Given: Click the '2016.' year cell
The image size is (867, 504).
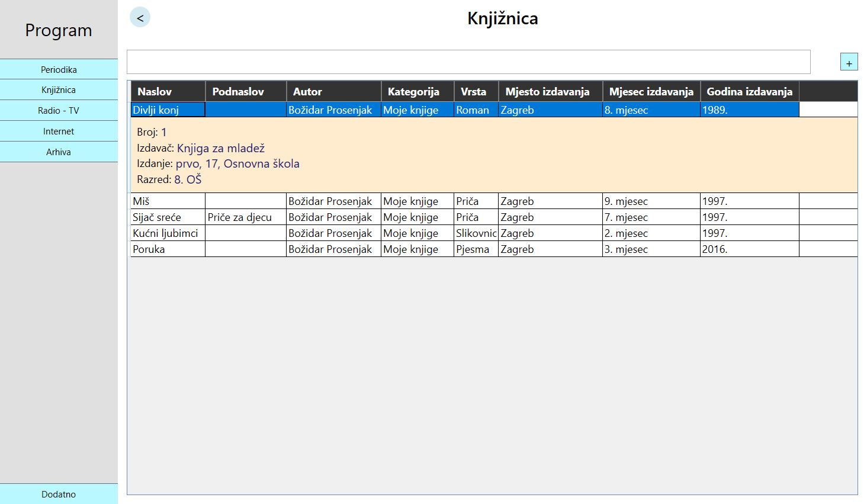Looking at the screenshot, I should coord(750,249).
